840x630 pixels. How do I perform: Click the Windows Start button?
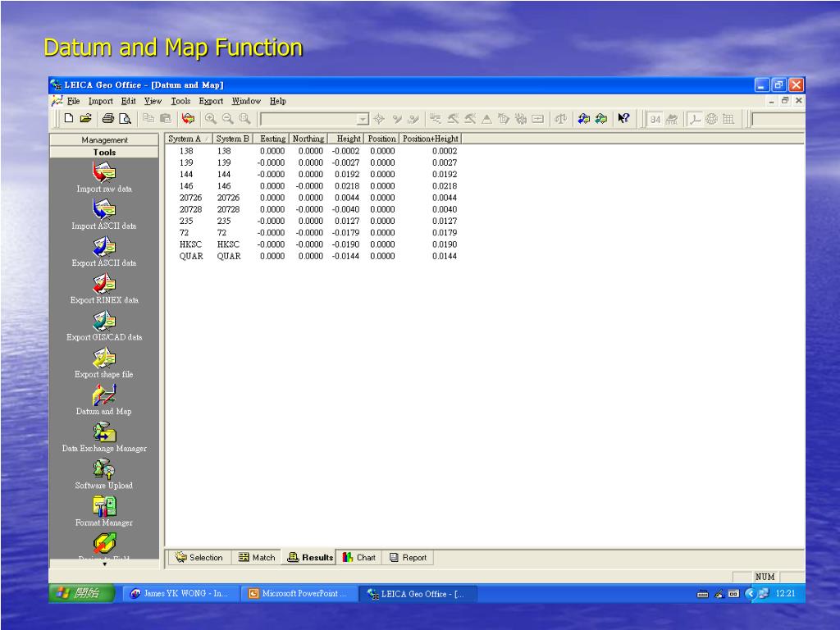click(81, 594)
